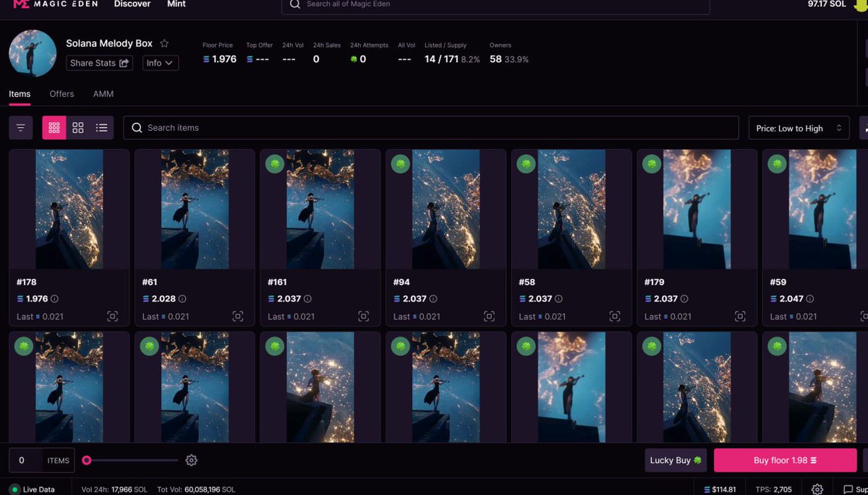This screenshot has height=495, width=868.
Task: Click the clover badge on #161
Action: click(x=274, y=164)
